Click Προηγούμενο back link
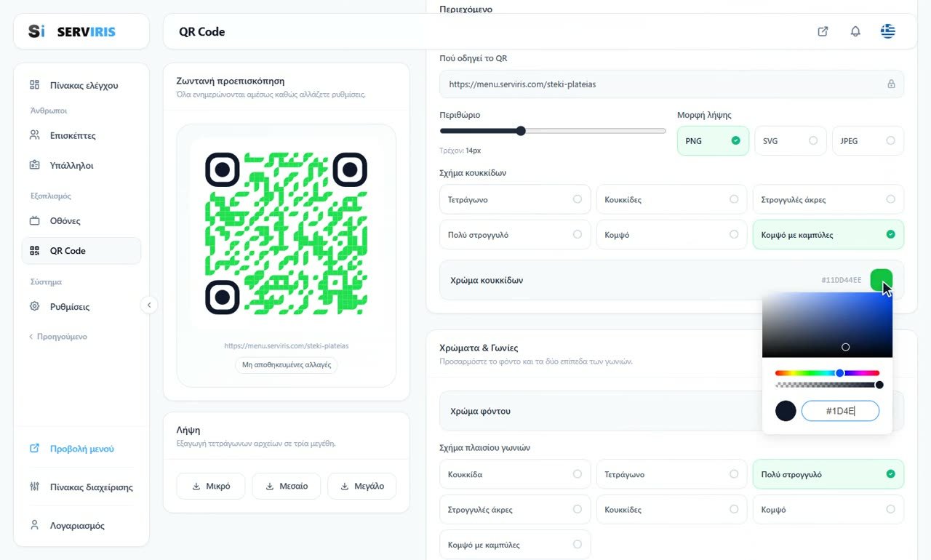Viewport: 931px width, 560px height. [x=58, y=337]
